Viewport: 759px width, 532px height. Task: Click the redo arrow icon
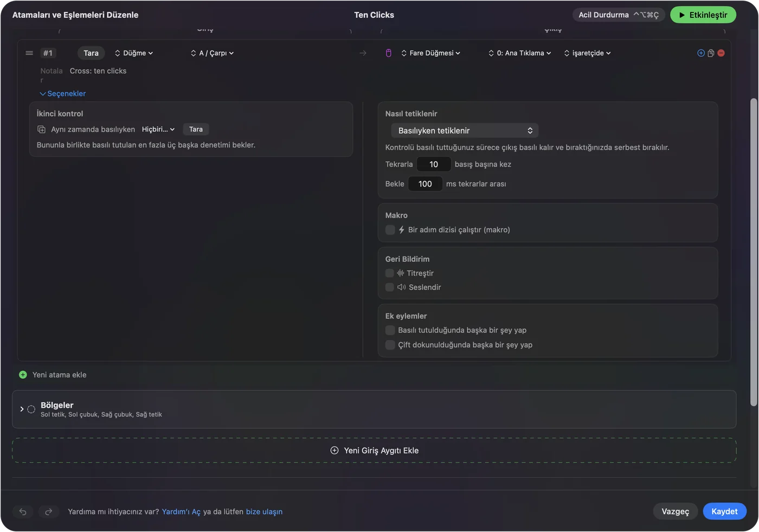[48, 511]
